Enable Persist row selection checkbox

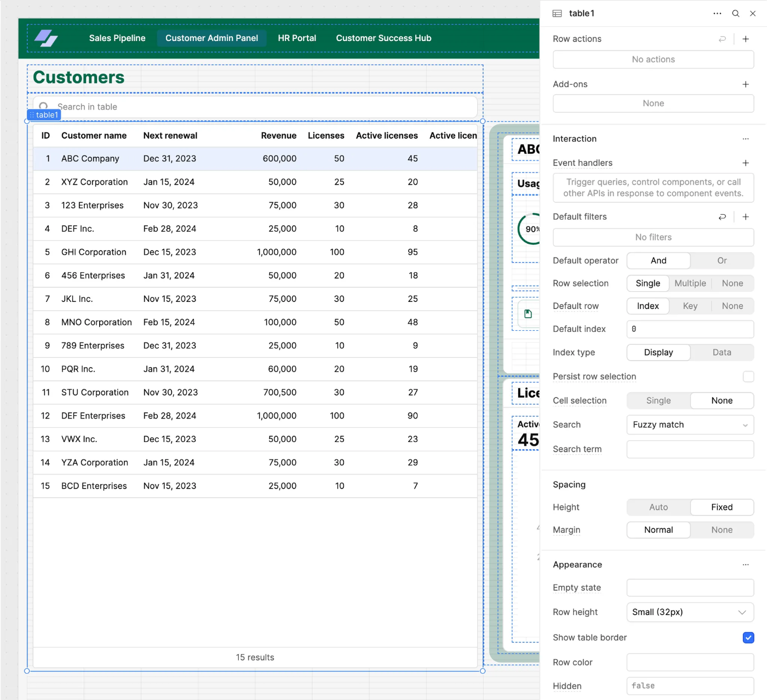pyautogui.click(x=748, y=376)
